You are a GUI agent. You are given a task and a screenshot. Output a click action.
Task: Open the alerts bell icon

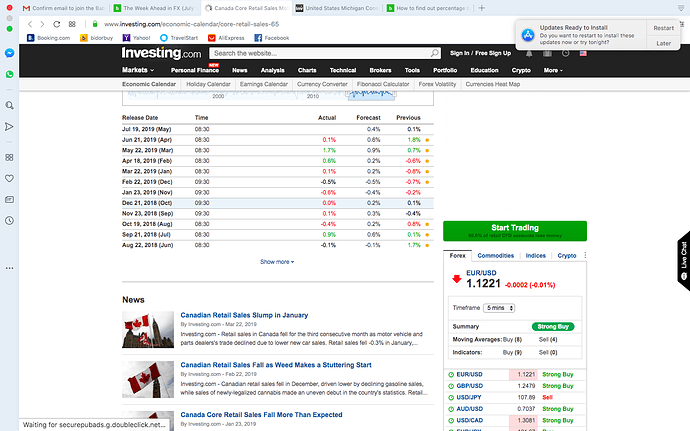tap(529, 53)
